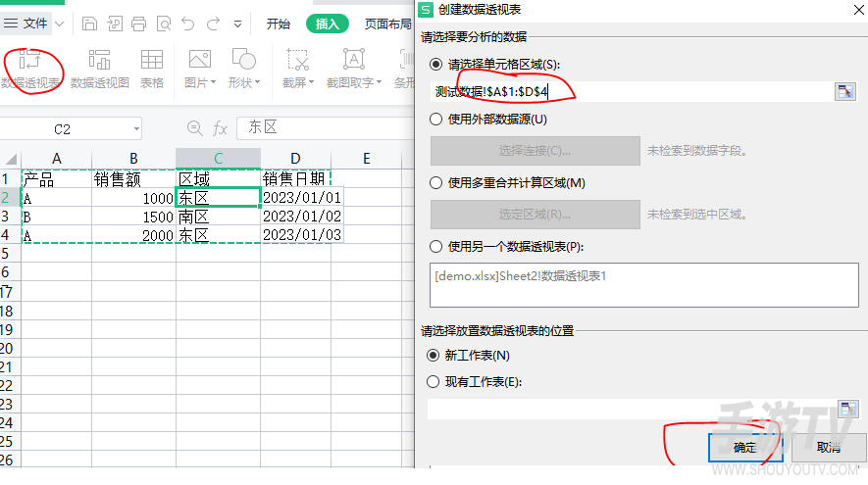
Task: Close the 创建数据透视表 dialog
Action: coord(858,10)
